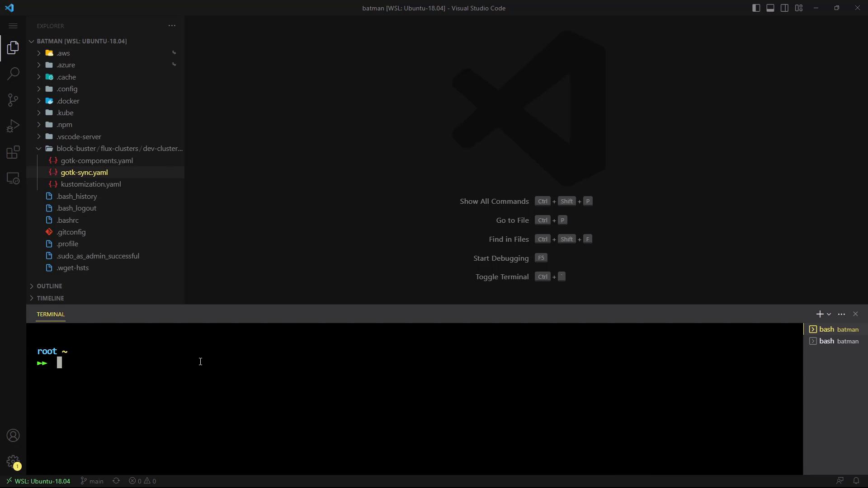Screen dimensions: 868x488
Task: Open the Accounts icon in activity bar
Action: click(x=13, y=436)
